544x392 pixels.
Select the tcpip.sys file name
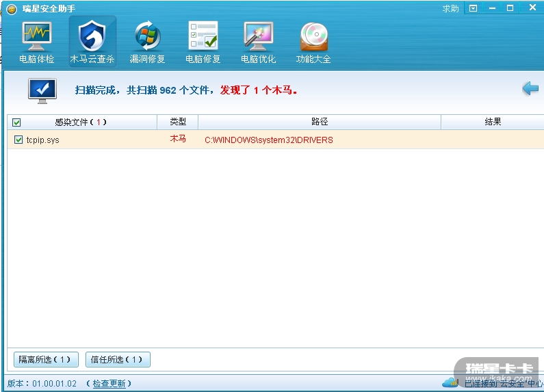pyautogui.click(x=42, y=140)
